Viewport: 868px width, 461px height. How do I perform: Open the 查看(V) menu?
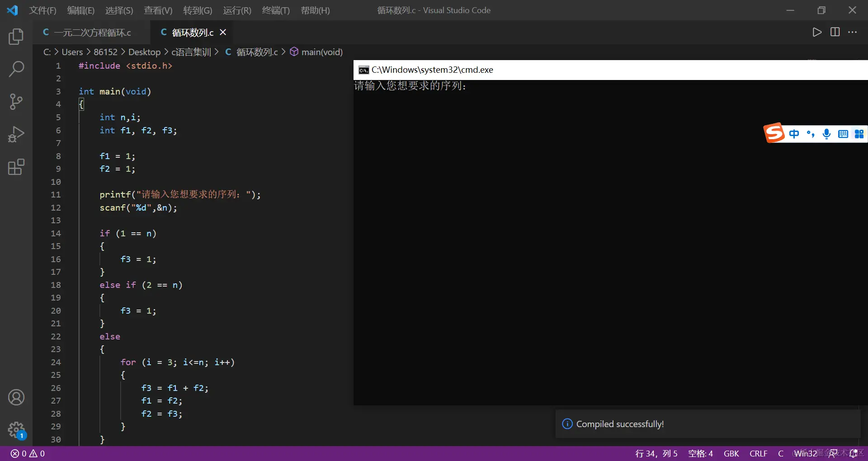point(158,10)
